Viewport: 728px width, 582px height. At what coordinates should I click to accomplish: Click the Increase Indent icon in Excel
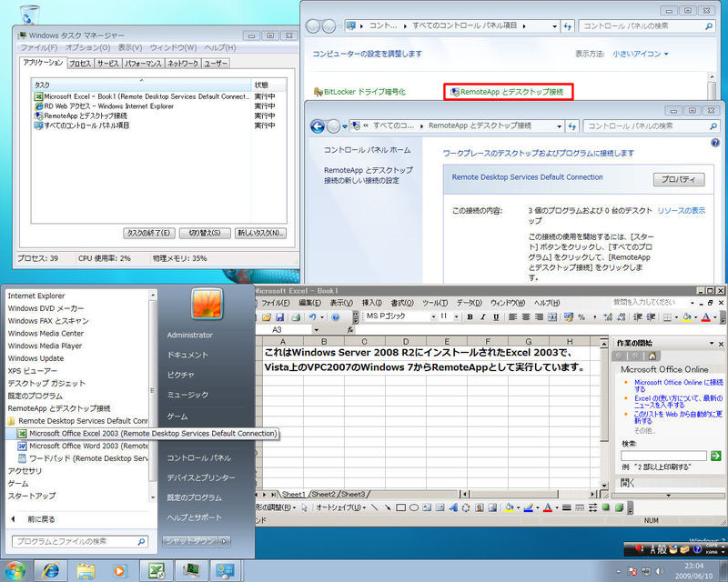[651, 317]
